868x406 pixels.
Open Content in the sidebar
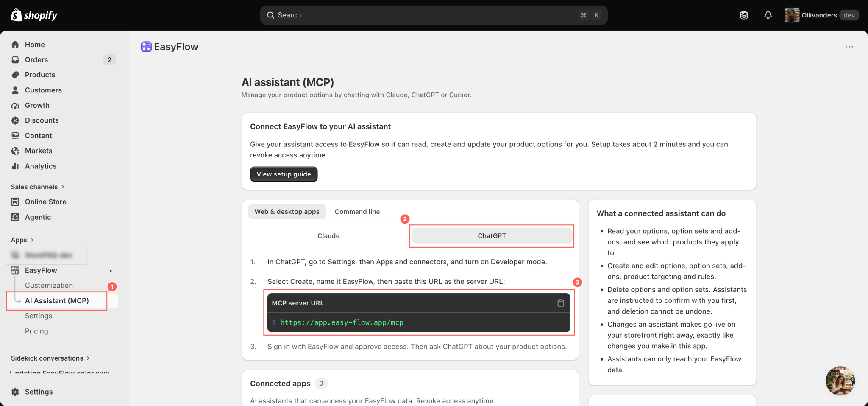38,136
